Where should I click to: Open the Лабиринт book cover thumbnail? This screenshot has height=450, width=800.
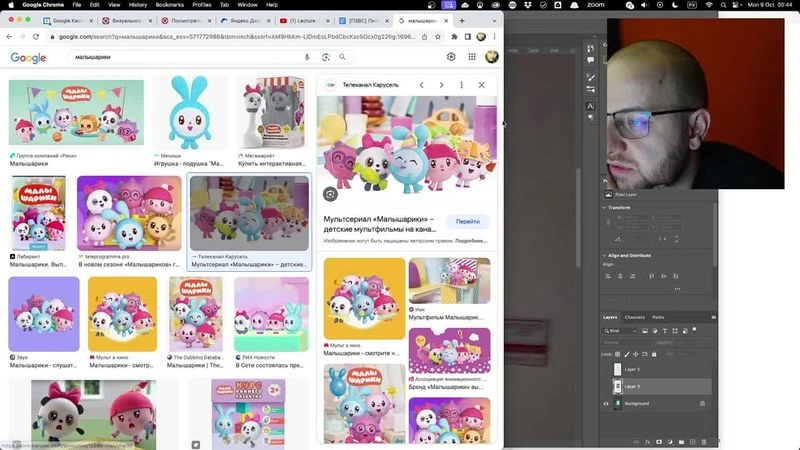point(39,213)
